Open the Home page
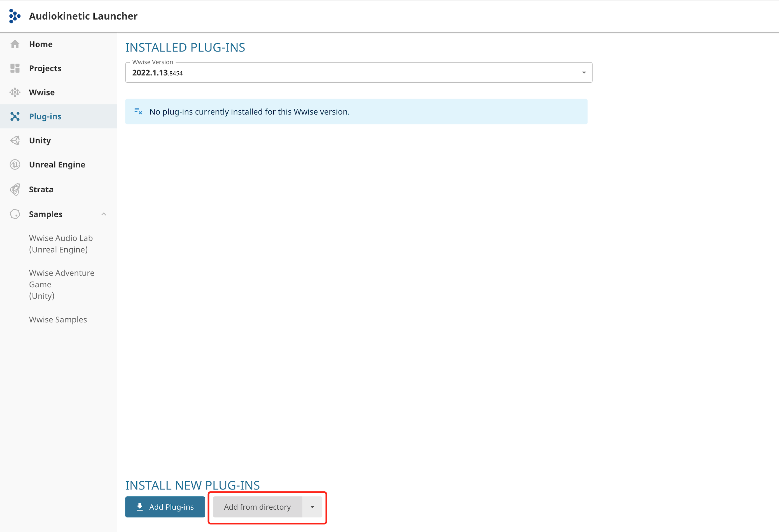 (x=58, y=44)
